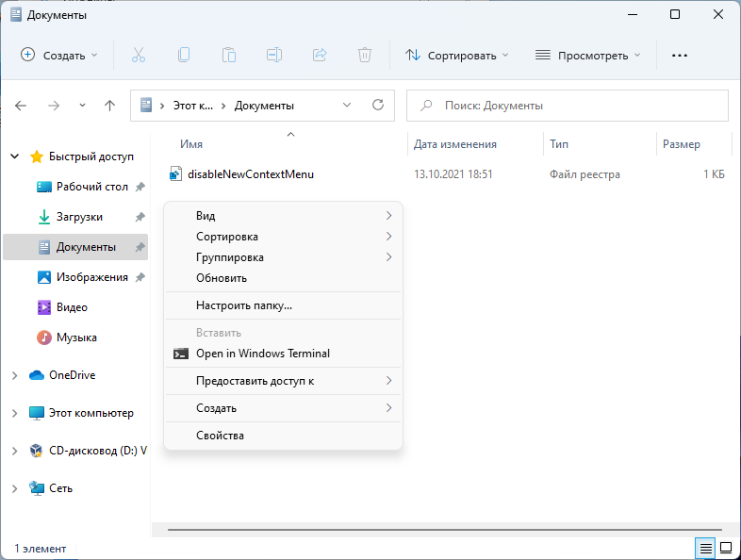Screen dimensions: 741x560
Task: Expand the address bar history dropdown
Action: [x=347, y=105]
